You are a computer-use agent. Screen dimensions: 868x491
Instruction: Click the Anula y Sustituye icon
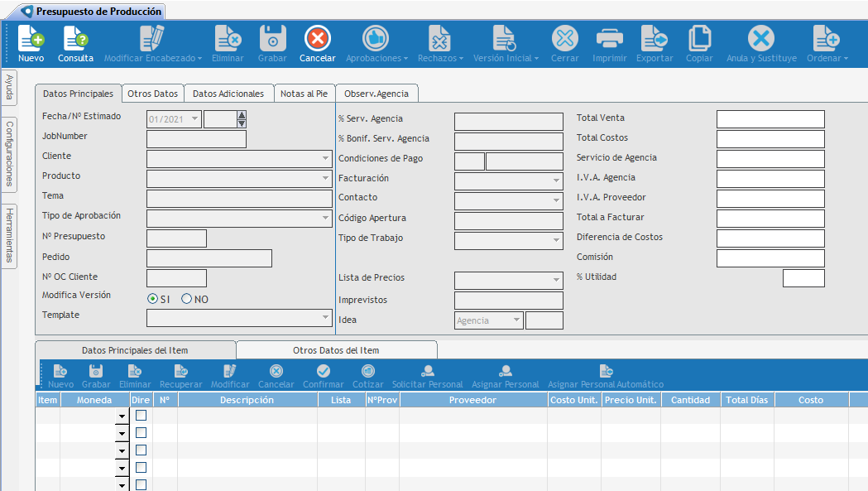click(x=761, y=39)
